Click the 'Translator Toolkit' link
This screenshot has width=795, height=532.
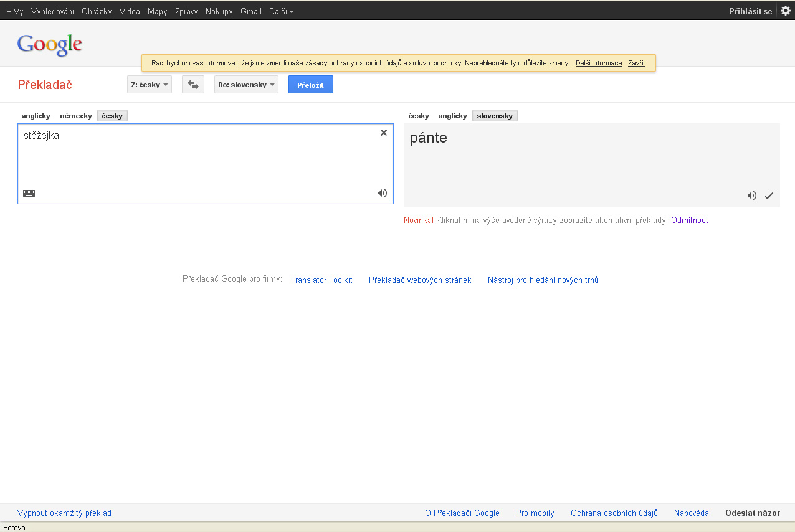coord(321,280)
